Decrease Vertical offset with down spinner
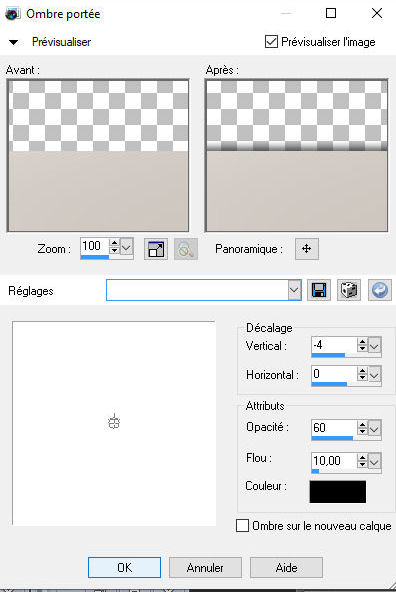Image resolution: width=396 pixels, height=592 pixels. [x=362, y=349]
